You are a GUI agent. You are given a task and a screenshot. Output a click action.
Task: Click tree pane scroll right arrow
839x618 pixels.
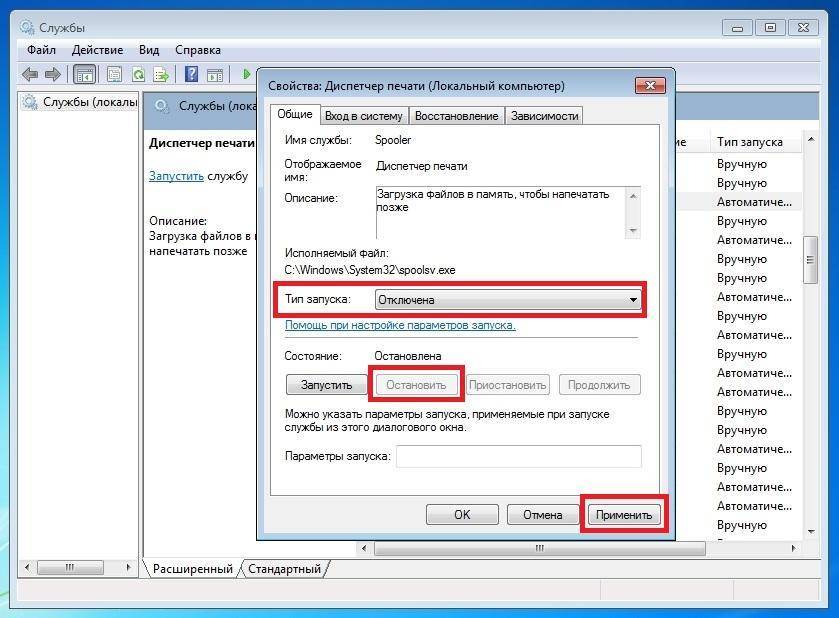click(x=128, y=567)
